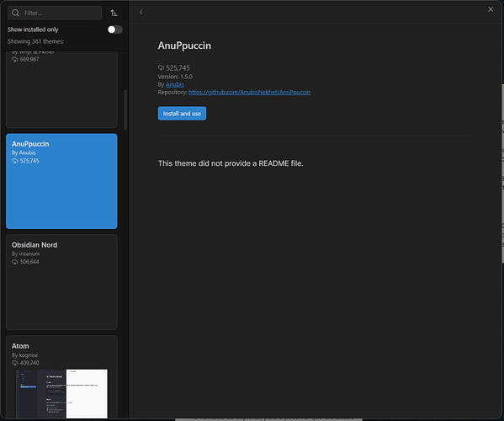
Task: Click the theme list scrollbar
Action: coord(125,110)
